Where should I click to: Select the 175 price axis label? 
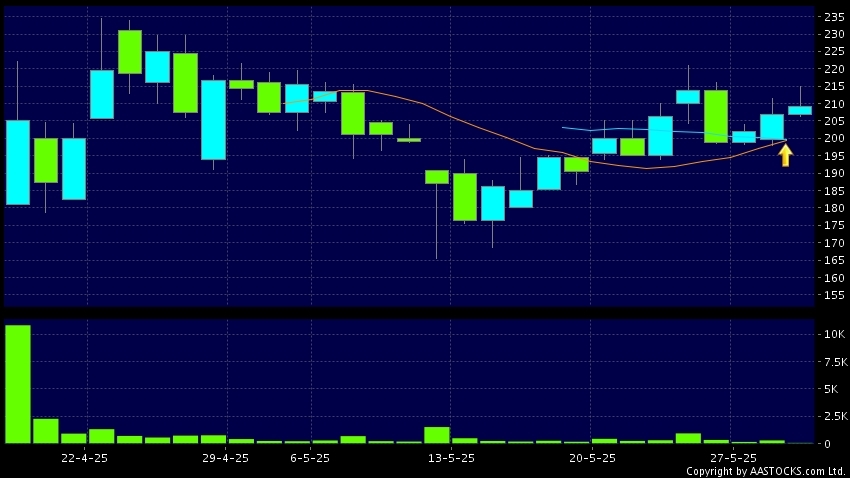[834, 225]
